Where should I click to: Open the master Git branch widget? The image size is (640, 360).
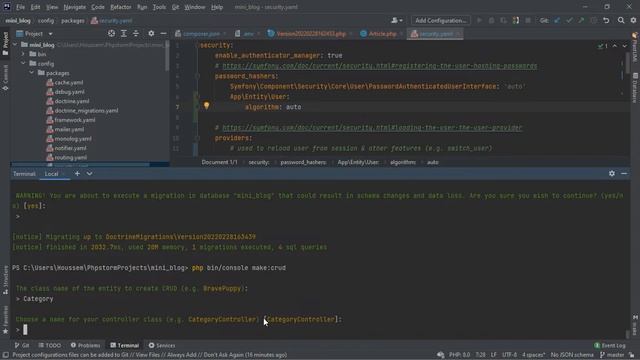coord(612,355)
